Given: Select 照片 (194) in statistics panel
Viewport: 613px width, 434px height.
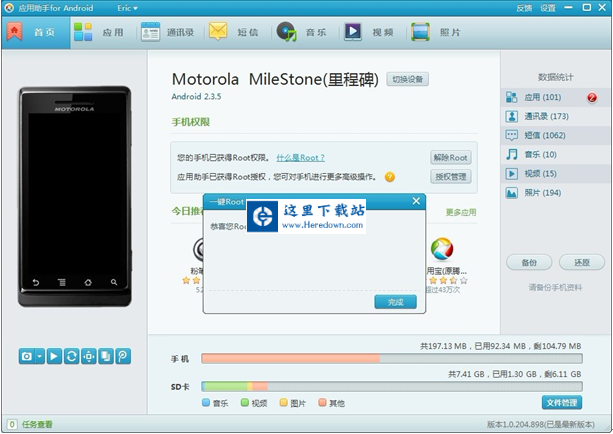Looking at the screenshot, I should pyautogui.click(x=556, y=193).
